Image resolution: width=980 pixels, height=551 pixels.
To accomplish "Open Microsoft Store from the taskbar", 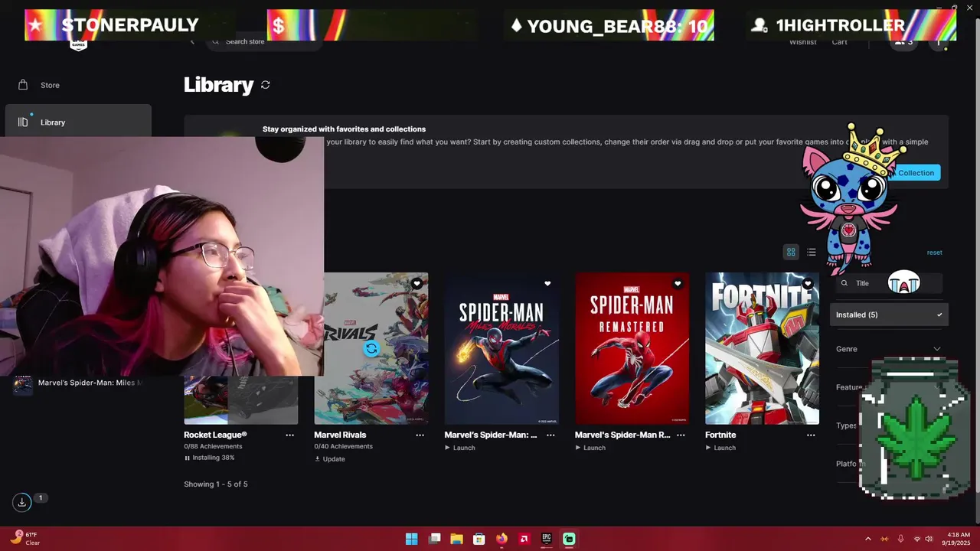I will click(x=479, y=539).
